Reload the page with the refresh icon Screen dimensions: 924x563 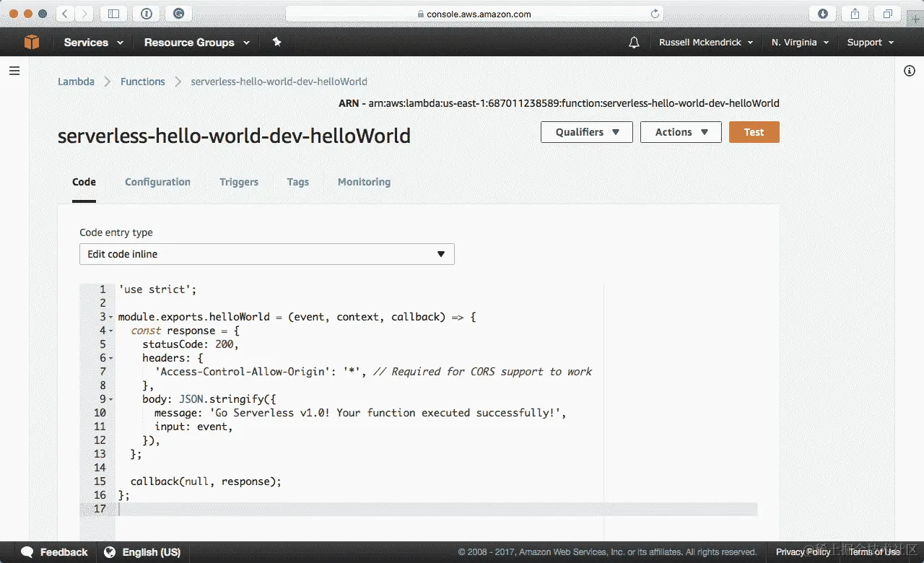coord(655,14)
